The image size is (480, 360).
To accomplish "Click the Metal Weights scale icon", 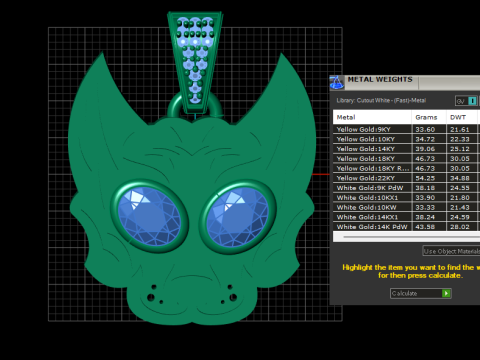I will [337, 82].
